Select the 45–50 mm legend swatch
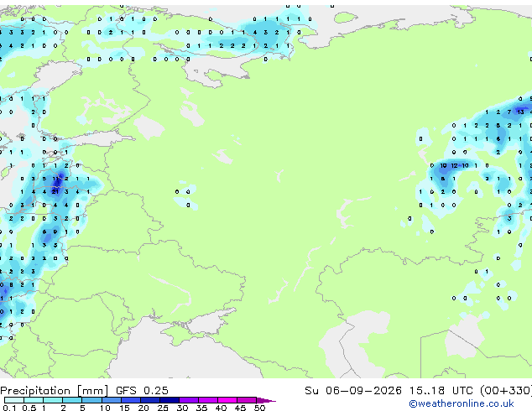Viewport: 532px width, 411px height. click(x=247, y=400)
